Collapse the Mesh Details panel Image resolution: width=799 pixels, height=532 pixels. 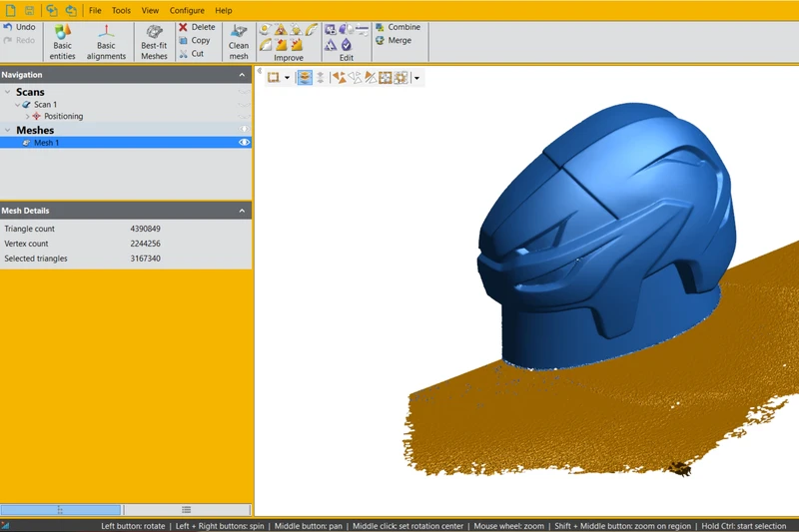click(x=242, y=211)
